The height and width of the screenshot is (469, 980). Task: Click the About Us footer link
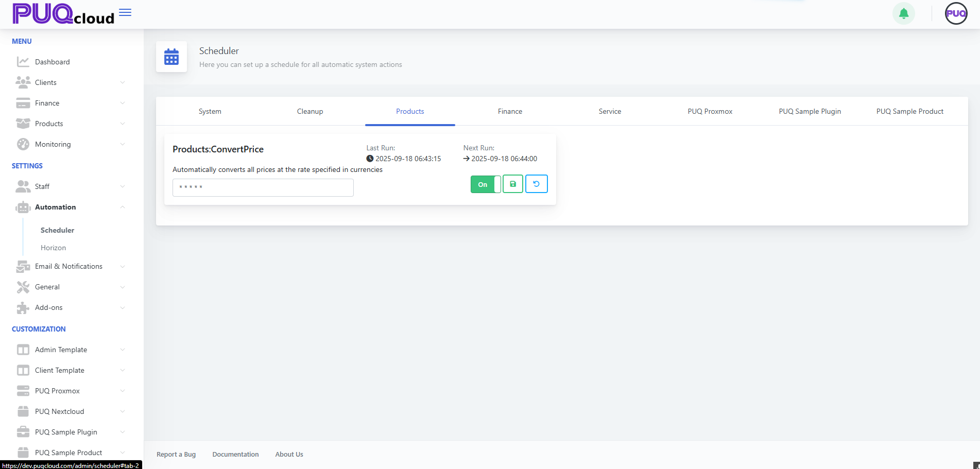[x=289, y=454]
